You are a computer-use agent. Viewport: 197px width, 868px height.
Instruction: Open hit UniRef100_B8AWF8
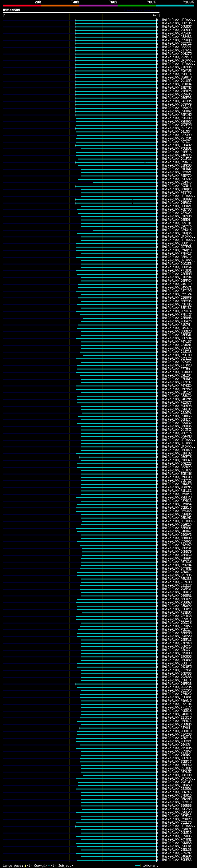coord(176,78)
